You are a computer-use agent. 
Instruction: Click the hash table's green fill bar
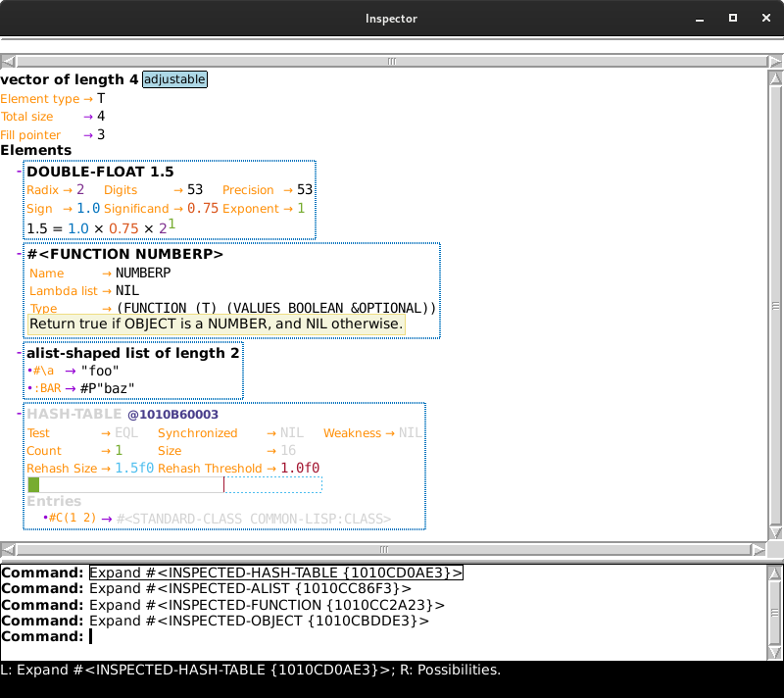pyautogui.click(x=33, y=485)
